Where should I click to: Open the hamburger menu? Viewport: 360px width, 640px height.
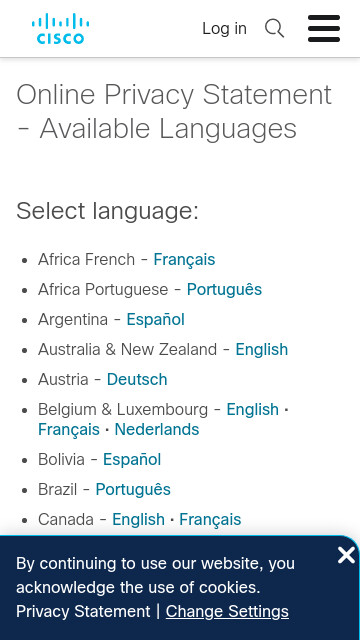[324, 29]
